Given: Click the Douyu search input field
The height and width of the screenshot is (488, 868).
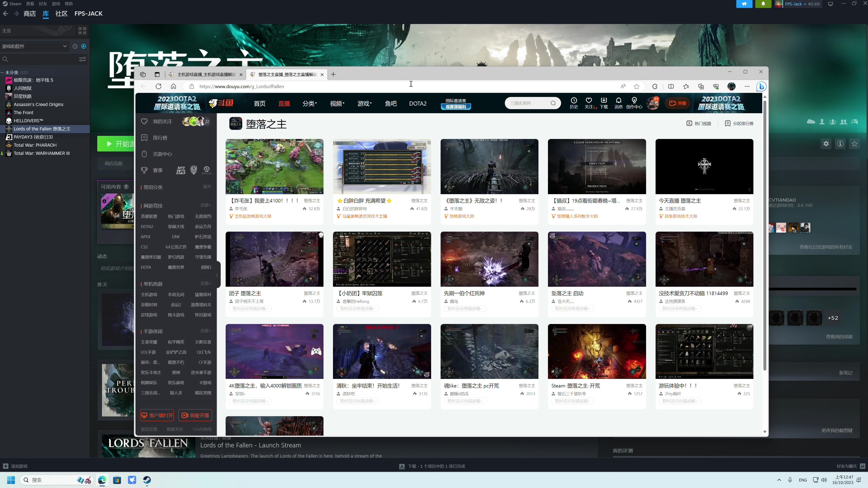Looking at the screenshot, I should point(529,103).
